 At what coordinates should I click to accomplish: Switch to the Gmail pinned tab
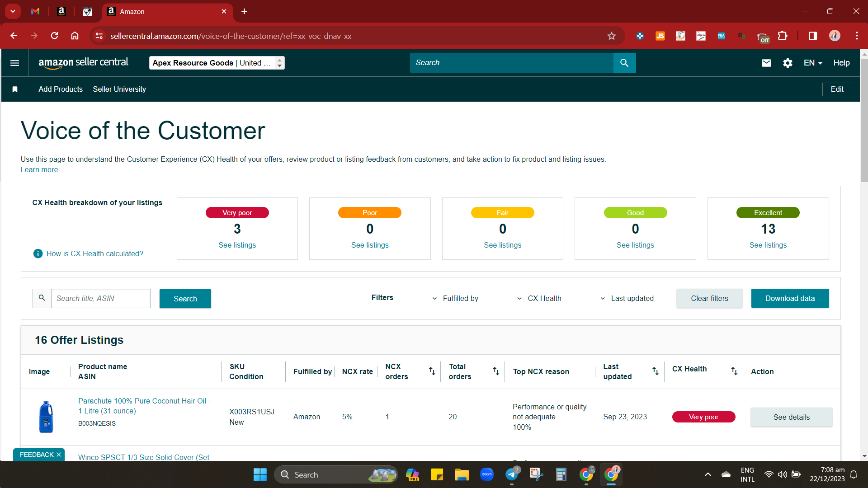pos(35,11)
